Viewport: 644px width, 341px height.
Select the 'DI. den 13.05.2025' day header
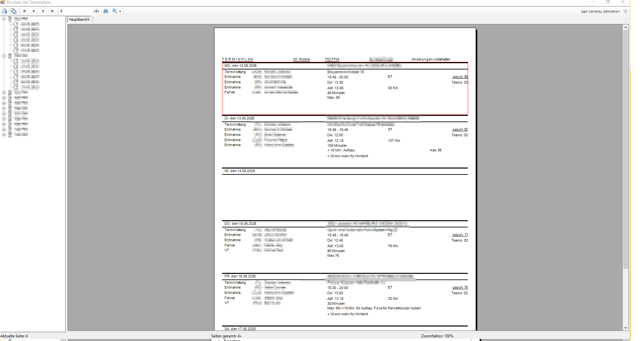tap(239, 118)
